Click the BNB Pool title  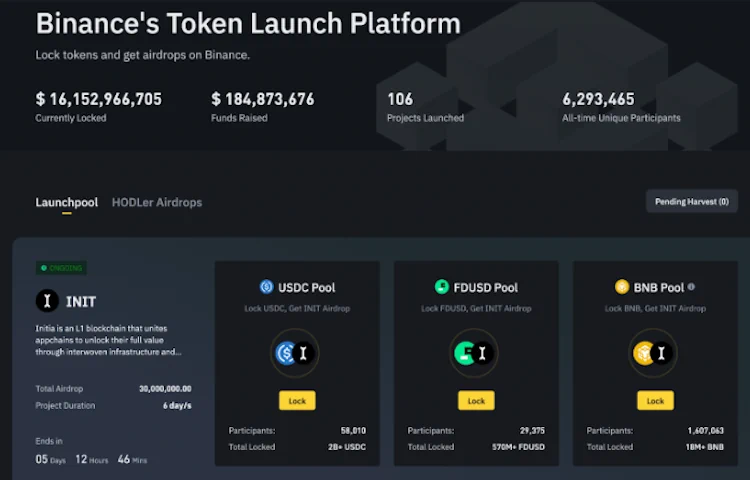[x=659, y=287]
